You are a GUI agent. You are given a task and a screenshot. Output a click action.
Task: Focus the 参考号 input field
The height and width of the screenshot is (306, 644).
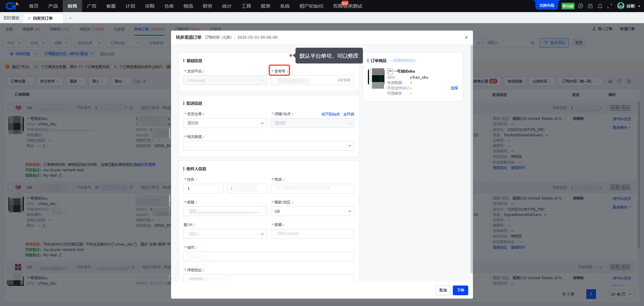click(x=312, y=80)
